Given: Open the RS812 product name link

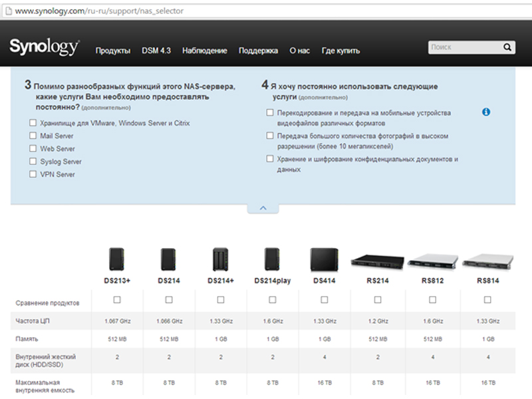Looking at the screenshot, I should [433, 281].
